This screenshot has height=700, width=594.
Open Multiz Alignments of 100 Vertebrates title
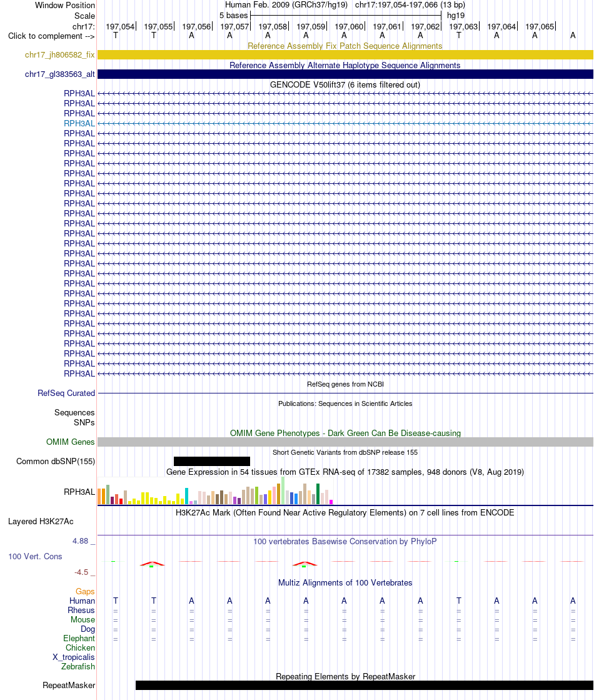click(345, 582)
